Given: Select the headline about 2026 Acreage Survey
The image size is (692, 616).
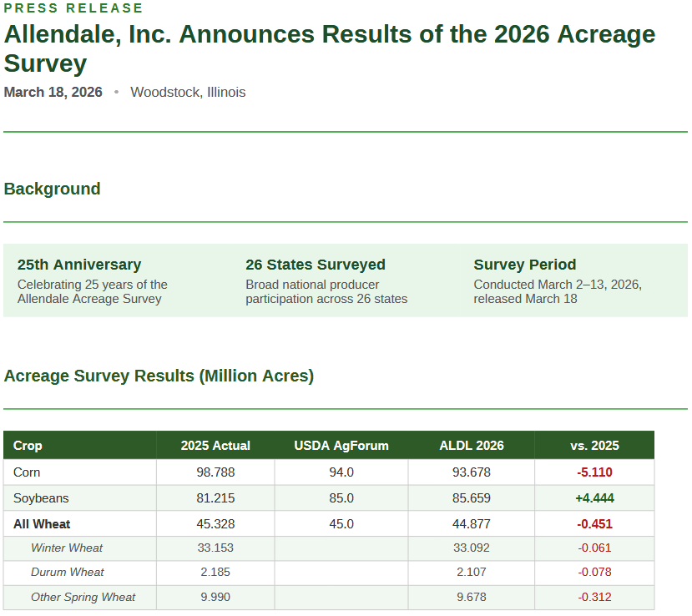Looking at the screenshot, I should pos(329,48).
